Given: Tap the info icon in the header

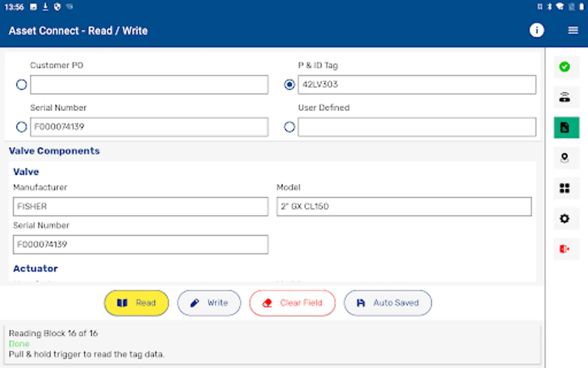Looking at the screenshot, I should pyautogui.click(x=537, y=30).
